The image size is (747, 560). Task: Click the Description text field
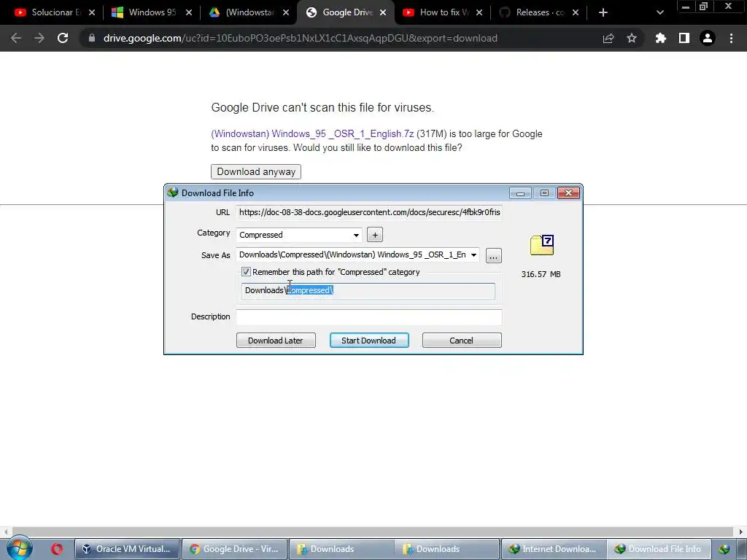tap(369, 317)
